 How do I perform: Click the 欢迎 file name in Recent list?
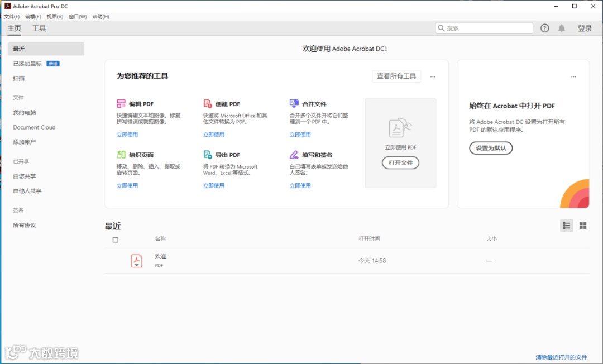pos(161,256)
